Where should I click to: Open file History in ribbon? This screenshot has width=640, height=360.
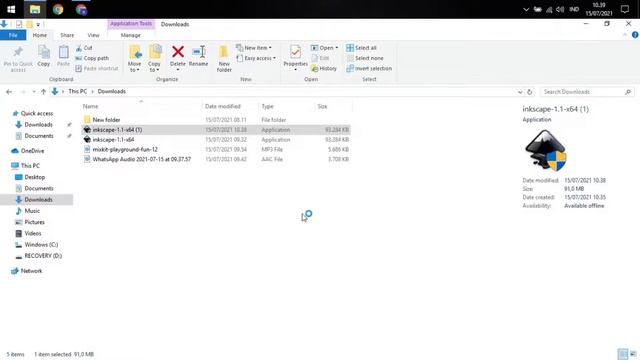[x=324, y=69]
